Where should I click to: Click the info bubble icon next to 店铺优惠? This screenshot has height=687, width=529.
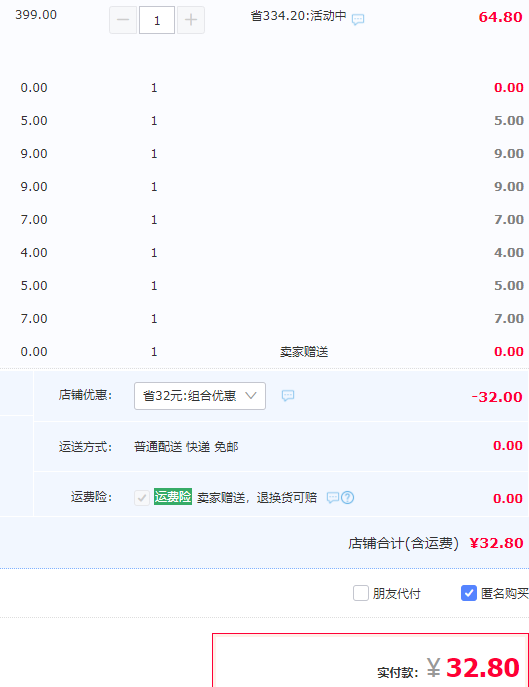coord(288,396)
